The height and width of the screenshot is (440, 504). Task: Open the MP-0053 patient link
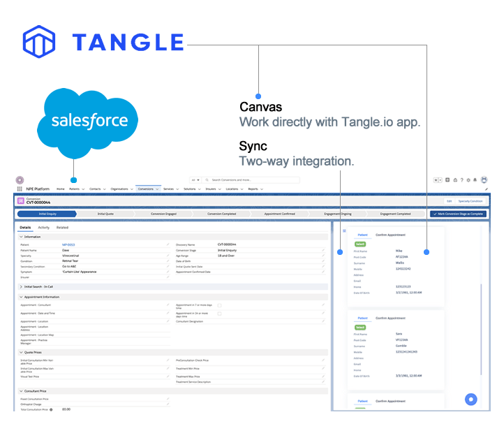point(68,244)
